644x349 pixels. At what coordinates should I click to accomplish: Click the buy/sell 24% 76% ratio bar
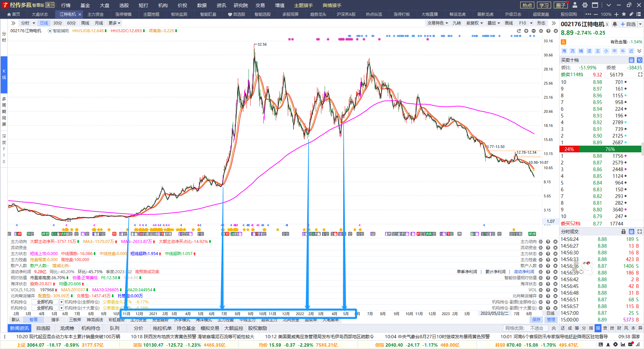pyautogui.click(x=600, y=149)
